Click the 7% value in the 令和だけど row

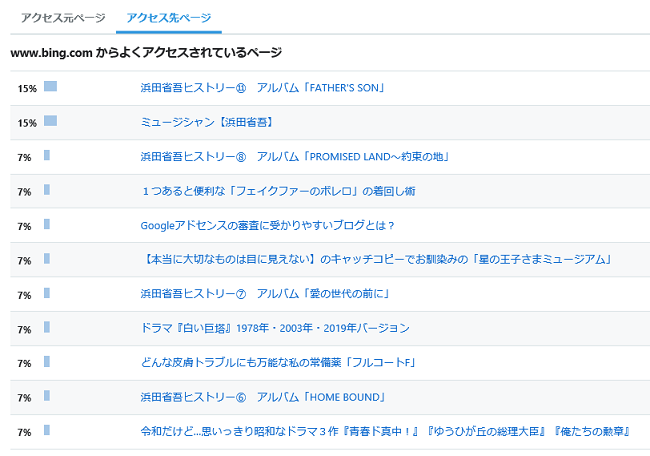point(24,432)
